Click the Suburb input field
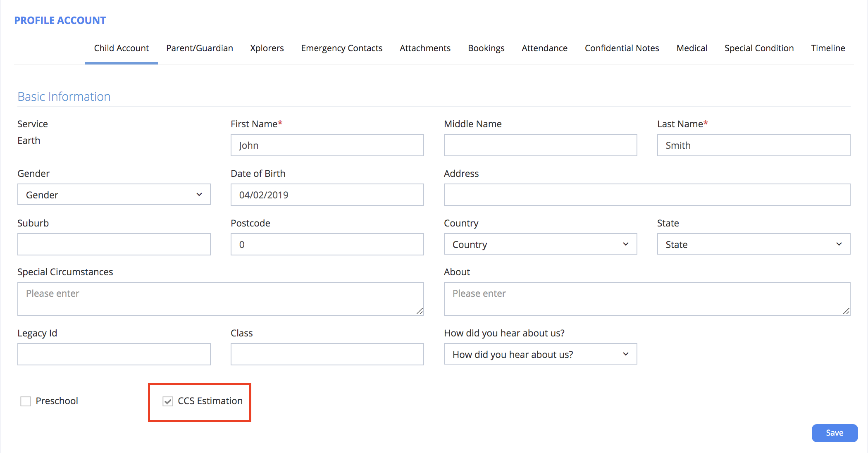 [x=114, y=244]
